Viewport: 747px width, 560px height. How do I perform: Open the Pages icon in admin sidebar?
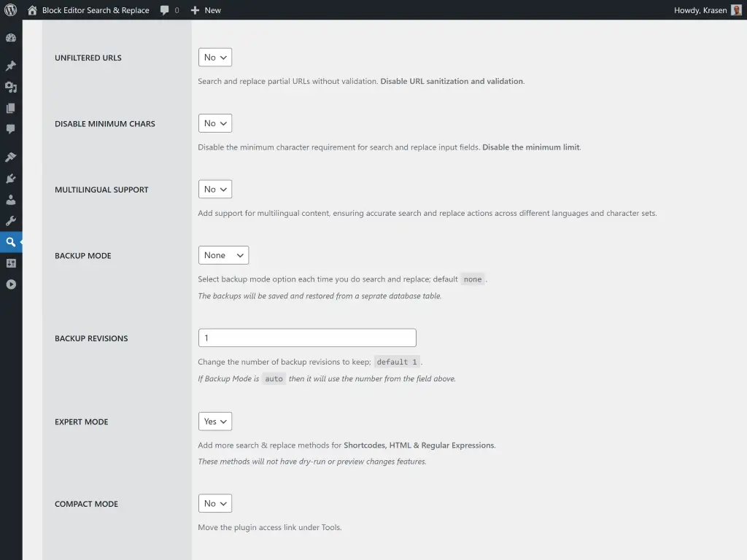(11, 108)
